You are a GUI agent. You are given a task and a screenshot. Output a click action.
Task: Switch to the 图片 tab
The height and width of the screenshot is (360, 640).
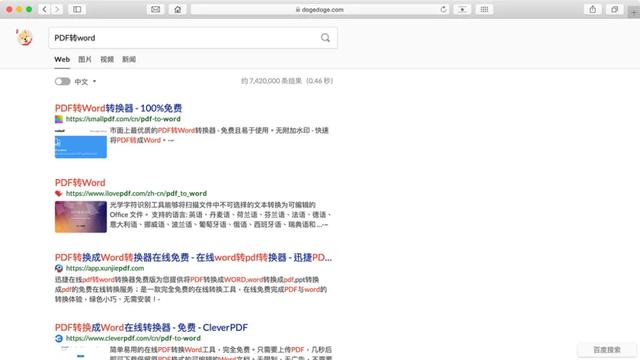click(85, 60)
